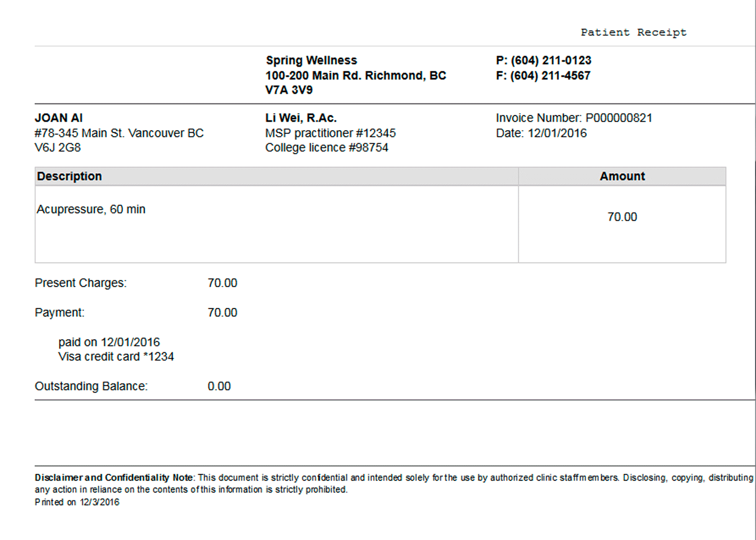Click the Present Charges value 70.00

222,283
